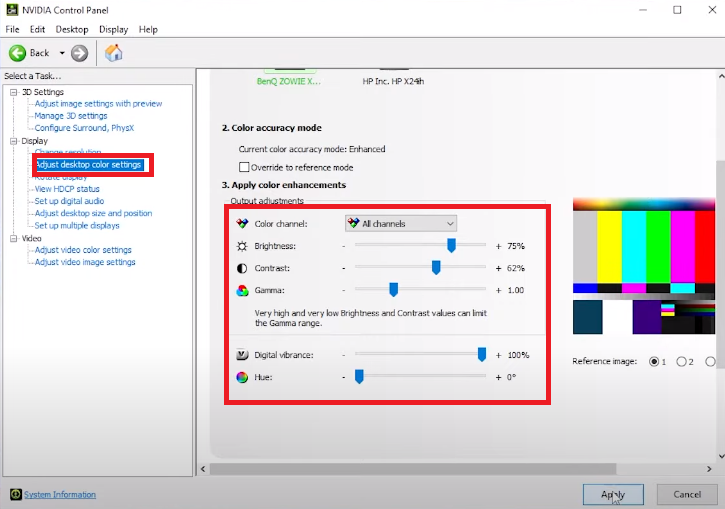The image size is (725, 509).
Task: Enable Override to reference mode checkbox
Action: click(x=244, y=167)
